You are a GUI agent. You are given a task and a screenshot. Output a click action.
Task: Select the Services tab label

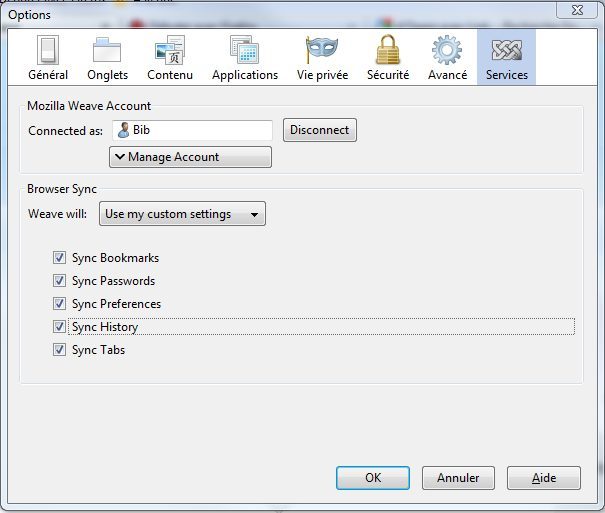(x=507, y=75)
